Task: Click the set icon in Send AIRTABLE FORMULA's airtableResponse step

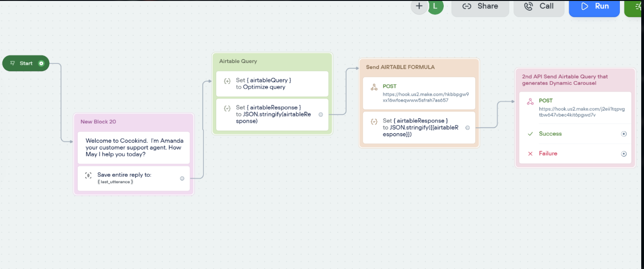Action: (x=374, y=122)
